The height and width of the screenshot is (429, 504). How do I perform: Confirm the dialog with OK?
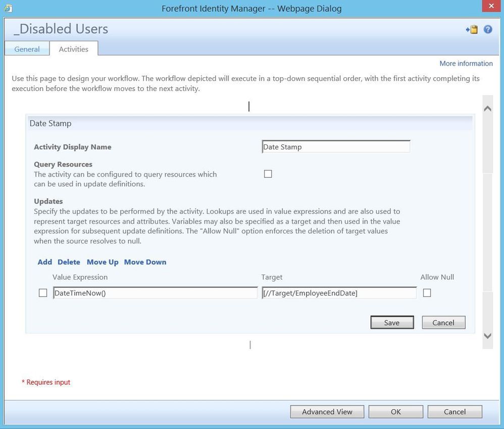(x=396, y=412)
